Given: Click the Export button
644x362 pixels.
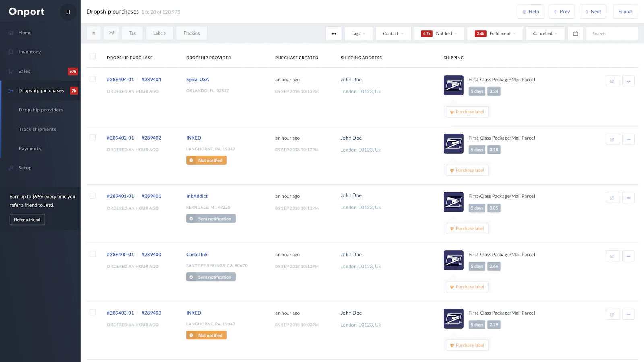Looking at the screenshot, I should (625, 11).
